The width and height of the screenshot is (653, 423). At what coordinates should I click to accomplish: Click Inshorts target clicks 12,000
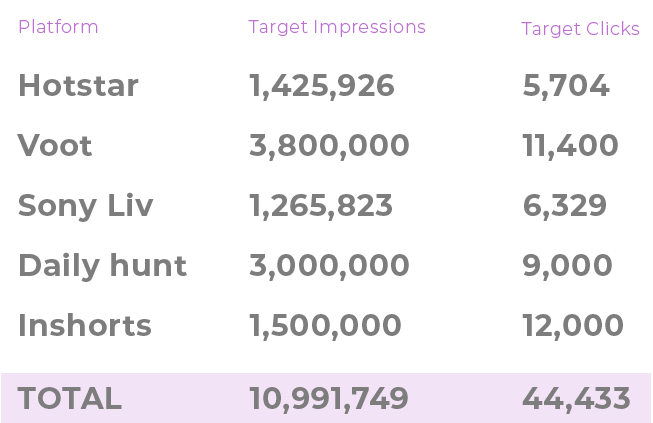[573, 326]
